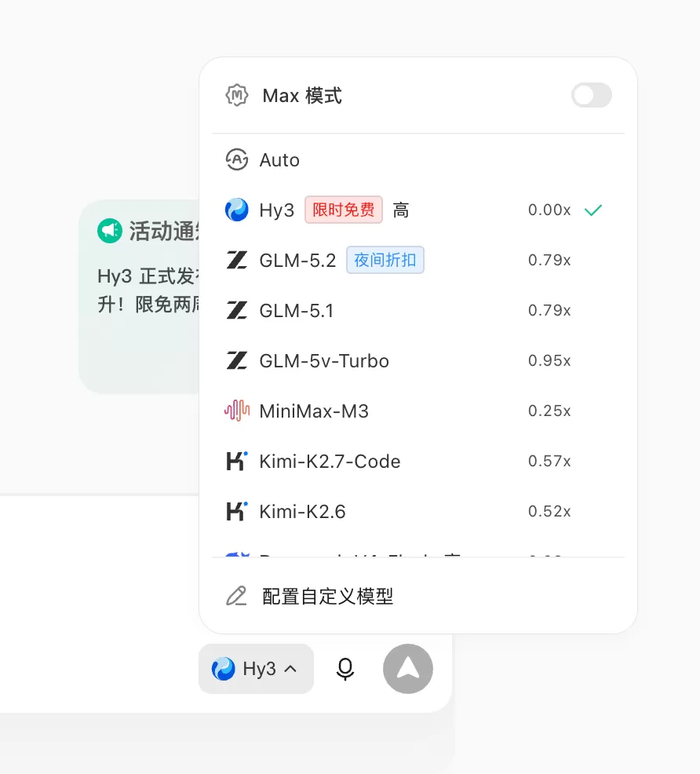Click the 'Hy3 正式发' announcement text
The image size is (700, 774).
coord(148,276)
